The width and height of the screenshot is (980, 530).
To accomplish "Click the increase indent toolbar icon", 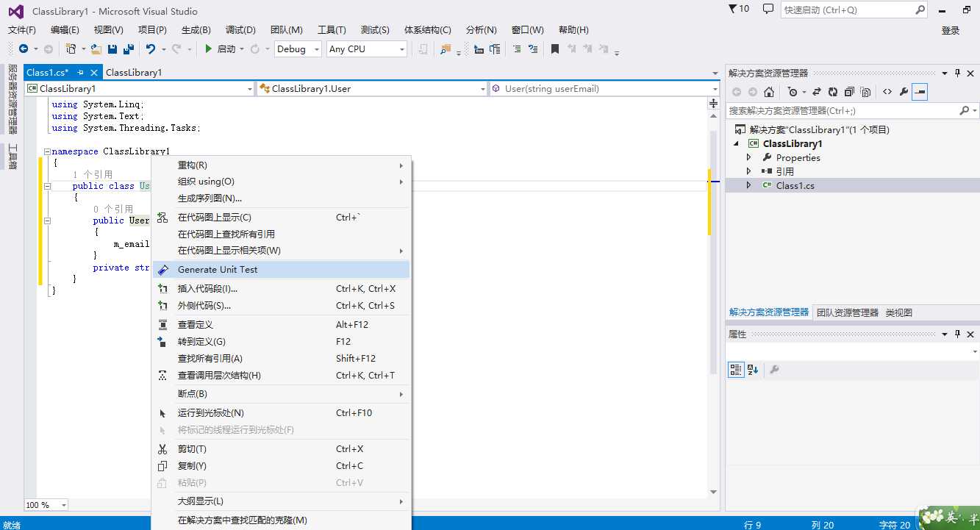I will coord(495,49).
